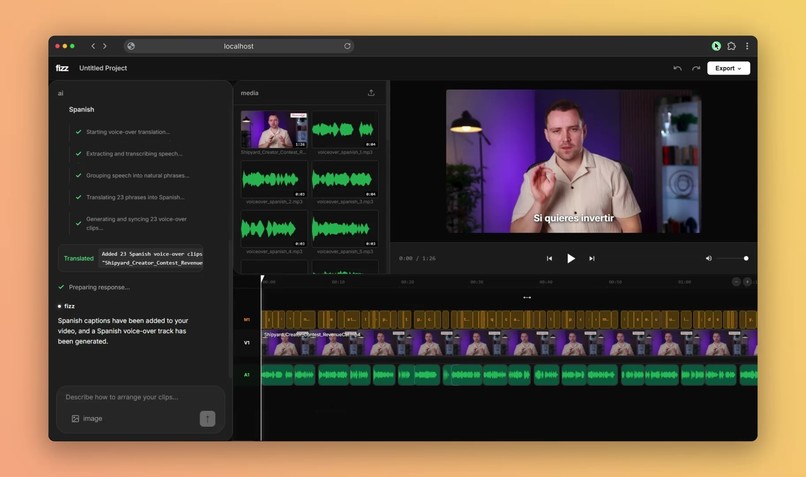Go forward with browser forward arrow

(105, 46)
